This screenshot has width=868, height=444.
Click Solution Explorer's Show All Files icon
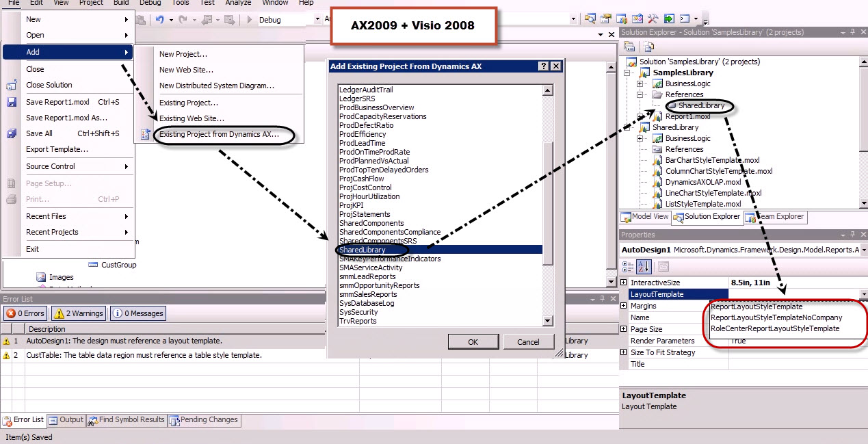(648, 47)
